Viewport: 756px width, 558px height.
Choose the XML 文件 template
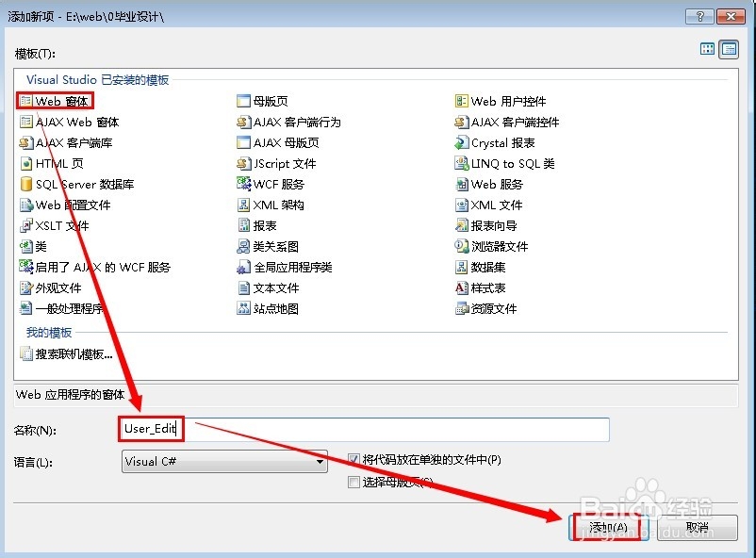[489, 205]
